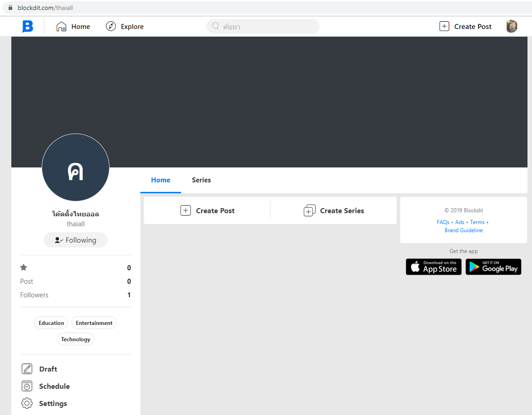Click the Create Series button
532x415 pixels.
click(x=334, y=210)
